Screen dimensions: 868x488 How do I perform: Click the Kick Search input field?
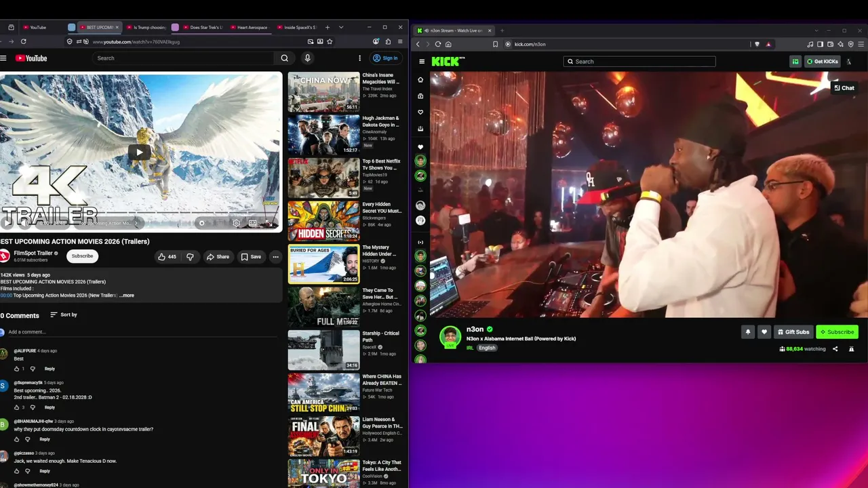(x=639, y=62)
